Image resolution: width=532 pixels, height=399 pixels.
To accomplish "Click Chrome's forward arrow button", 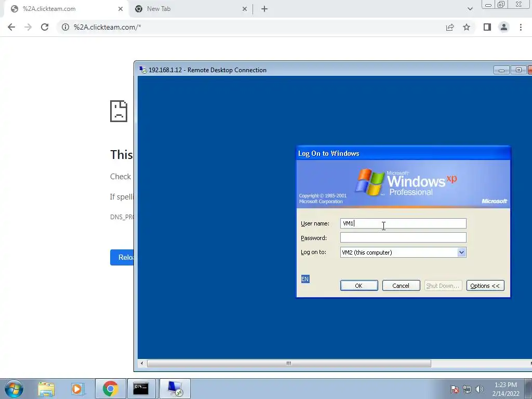I will tap(28, 27).
